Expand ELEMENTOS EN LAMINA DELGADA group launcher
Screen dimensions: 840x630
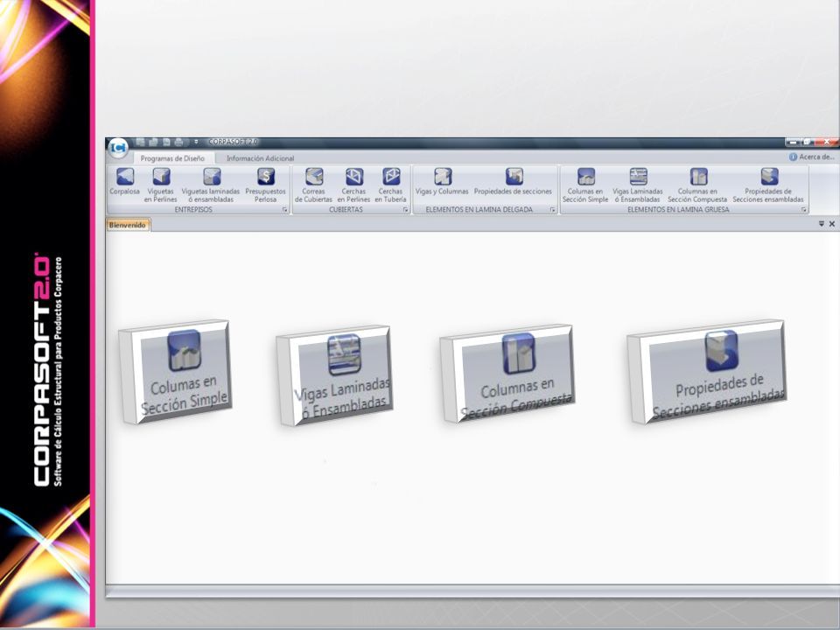552,210
